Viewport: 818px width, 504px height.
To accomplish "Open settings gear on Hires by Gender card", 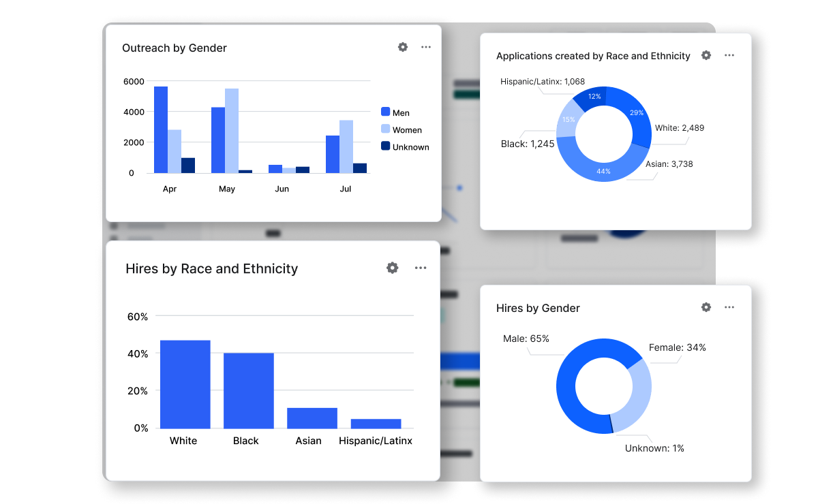I will coord(706,307).
